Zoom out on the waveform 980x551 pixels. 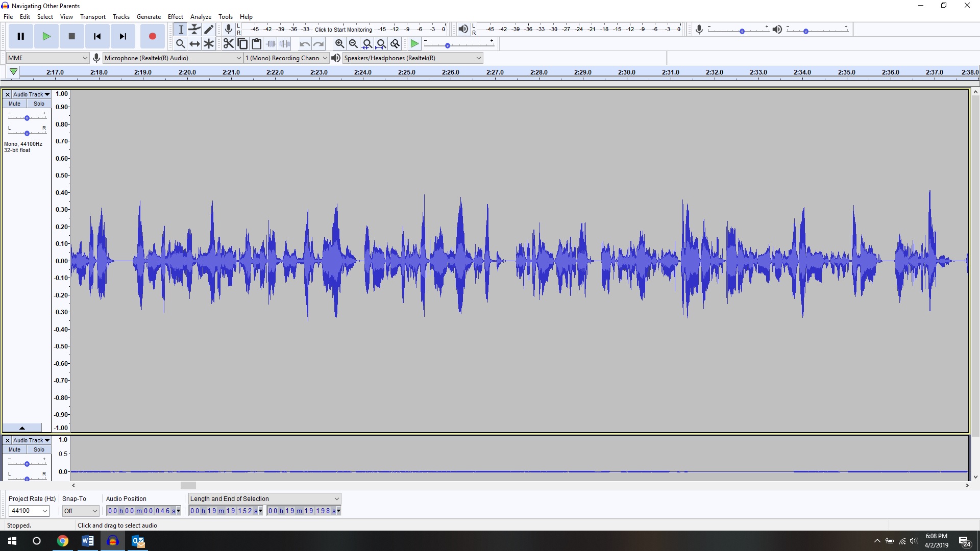coord(353,43)
